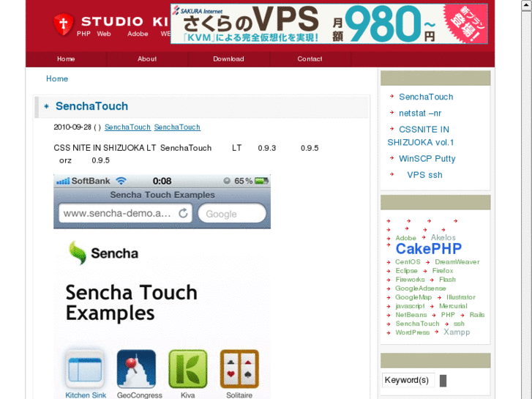Viewport: 532px width, 399px height.
Task: Select the WordPress tag
Action: point(413,332)
